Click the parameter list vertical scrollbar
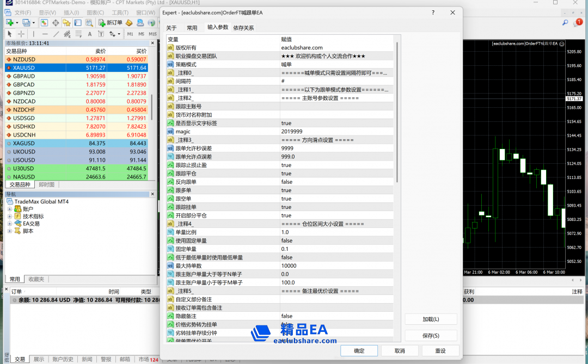This screenshot has height=364, width=588. (x=397, y=109)
